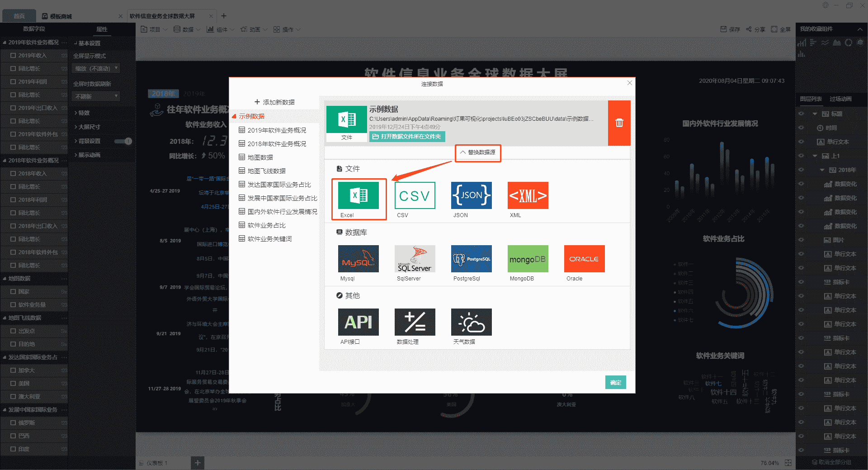The height and width of the screenshot is (470, 868).
Task: Click 打开数据文件所在文件夹 button
Action: [x=407, y=137]
